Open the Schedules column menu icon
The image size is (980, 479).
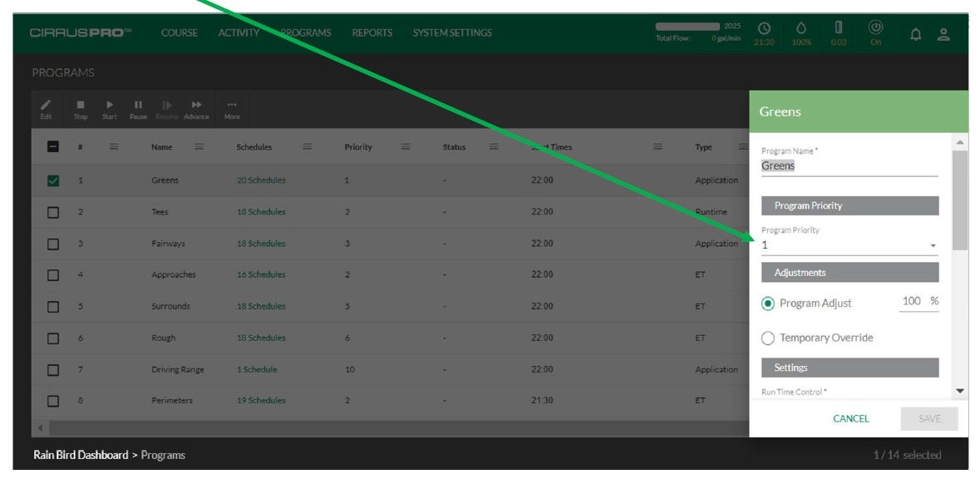tap(308, 146)
